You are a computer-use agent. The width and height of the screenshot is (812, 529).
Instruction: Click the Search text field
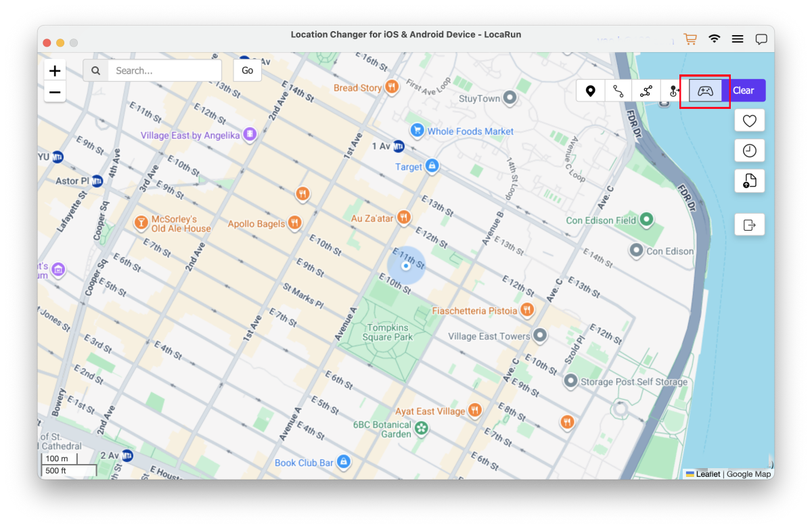pyautogui.click(x=164, y=70)
